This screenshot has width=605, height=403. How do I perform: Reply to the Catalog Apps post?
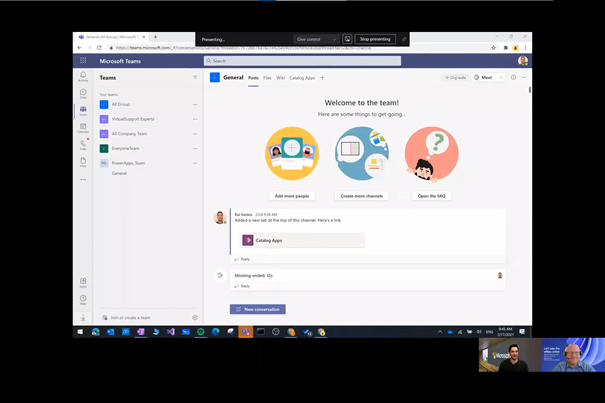click(242, 259)
